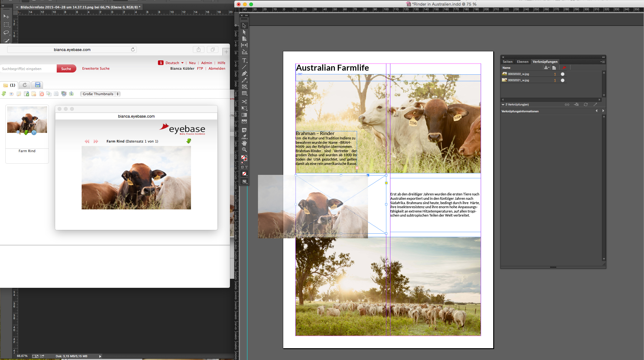The image size is (644, 360).
Task: Click the FTP link
Action: pyautogui.click(x=200, y=68)
